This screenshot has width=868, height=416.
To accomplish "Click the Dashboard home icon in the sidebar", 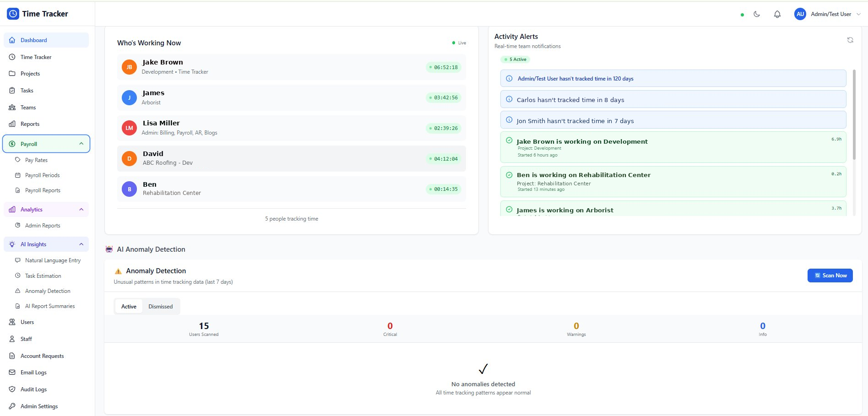I will (x=12, y=40).
